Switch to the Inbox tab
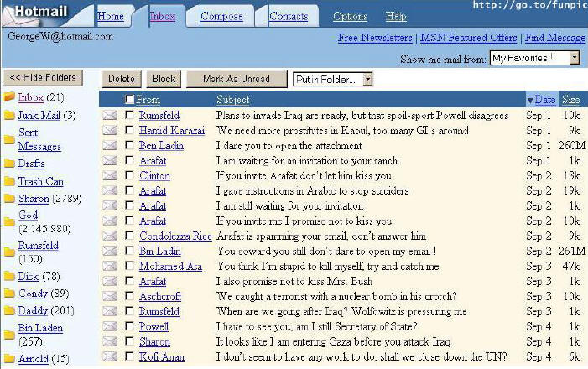The image size is (588, 369). (163, 16)
